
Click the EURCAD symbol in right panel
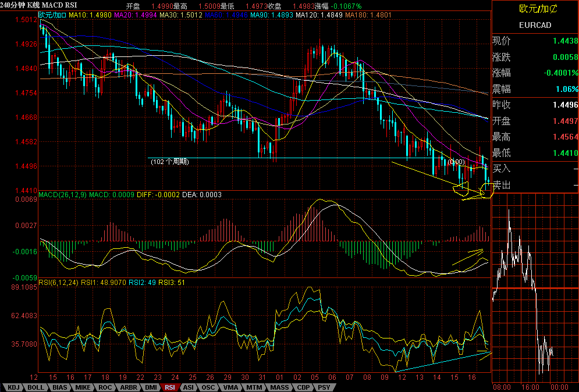tap(535, 25)
